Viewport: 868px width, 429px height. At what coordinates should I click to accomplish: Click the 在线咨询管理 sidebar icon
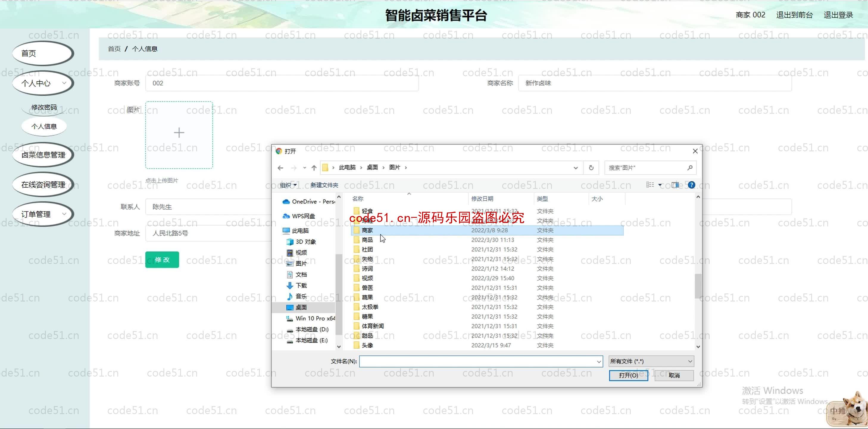[43, 184]
